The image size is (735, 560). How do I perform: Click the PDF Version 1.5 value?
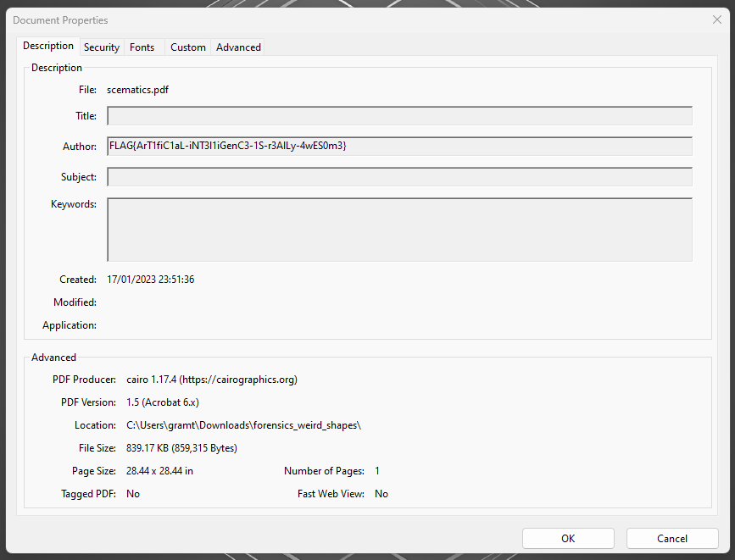click(x=163, y=402)
